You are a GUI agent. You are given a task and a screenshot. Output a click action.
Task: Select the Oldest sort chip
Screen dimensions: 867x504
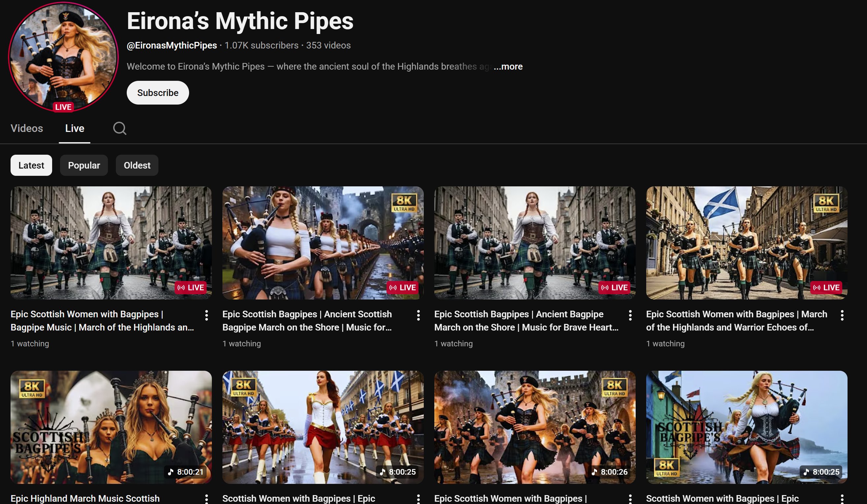[137, 165]
